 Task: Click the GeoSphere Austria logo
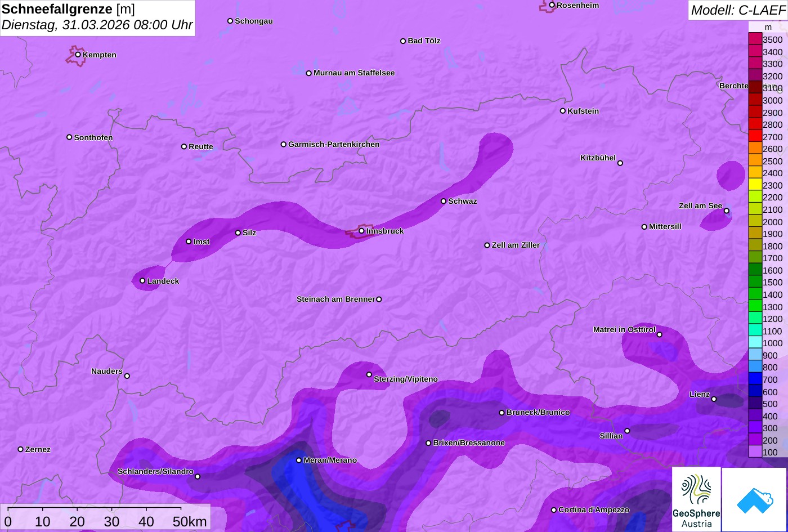click(x=696, y=499)
